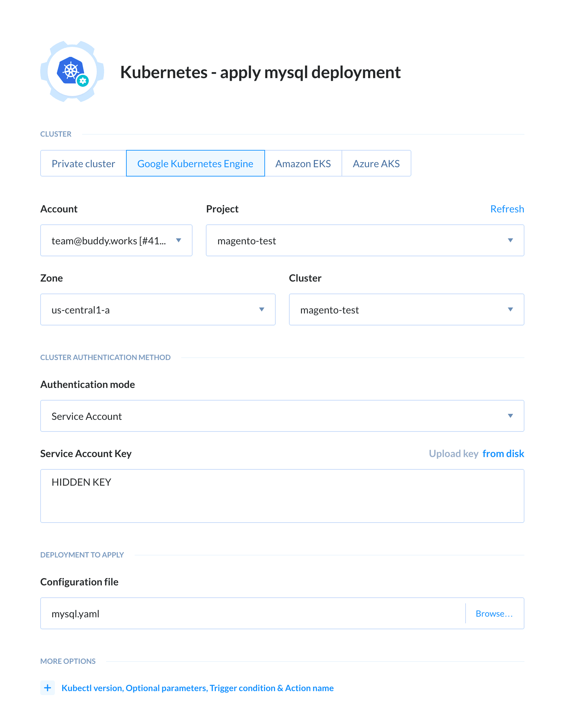Select the Private cluster tab
The height and width of the screenshot is (728, 565).
click(x=83, y=164)
